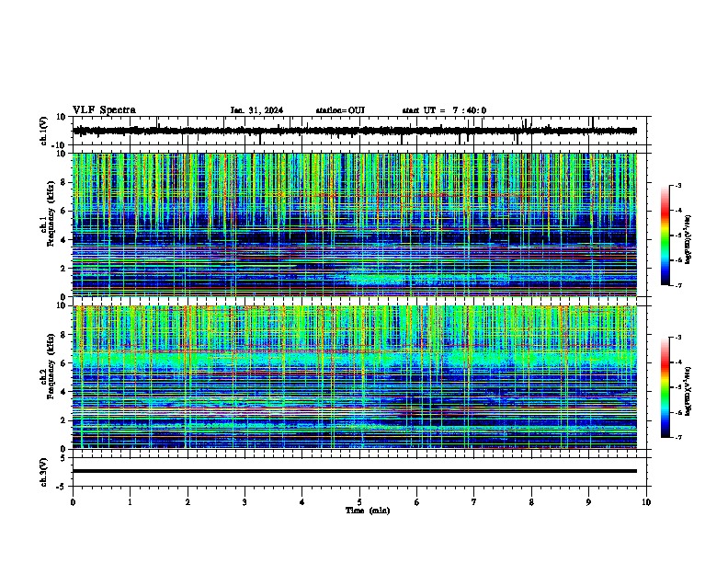Click the ch.3 flat voltage trace
728x563 pixels.
pos(355,471)
